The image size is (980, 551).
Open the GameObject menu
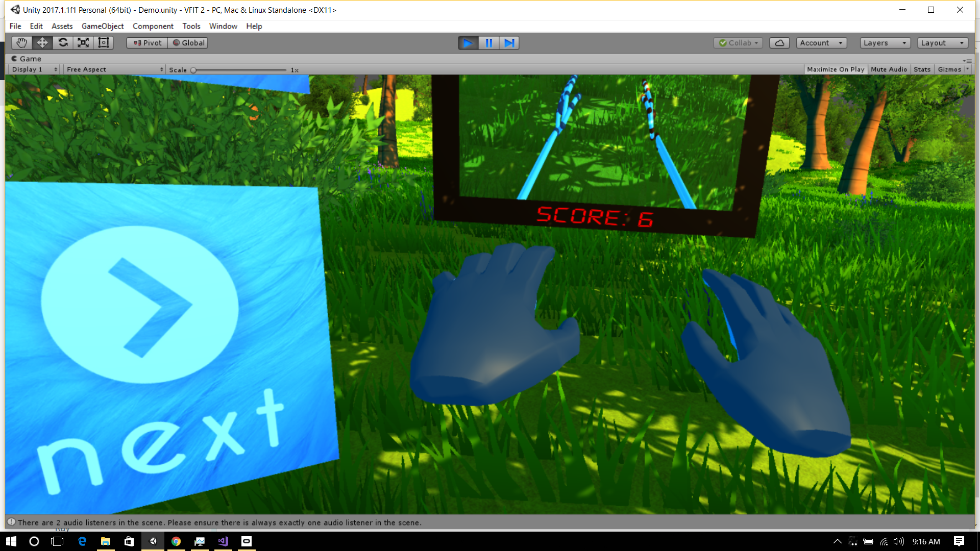[103, 26]
